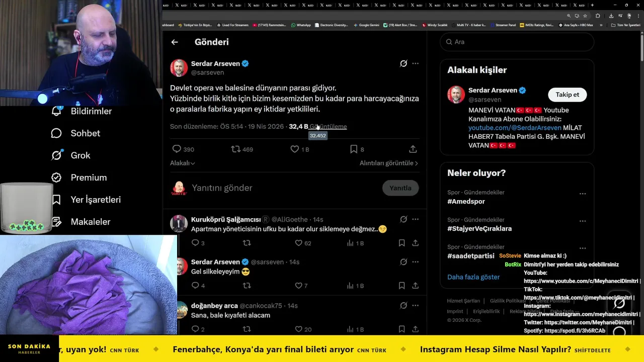Click the @sarseven handle under main author
Screen dimensions: 644x362
click(x=207, y=73)
